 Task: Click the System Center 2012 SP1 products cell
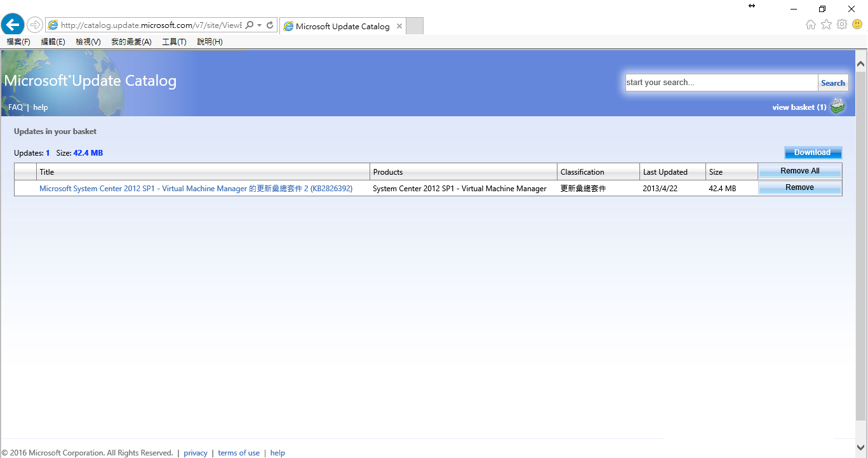[460, 189]
